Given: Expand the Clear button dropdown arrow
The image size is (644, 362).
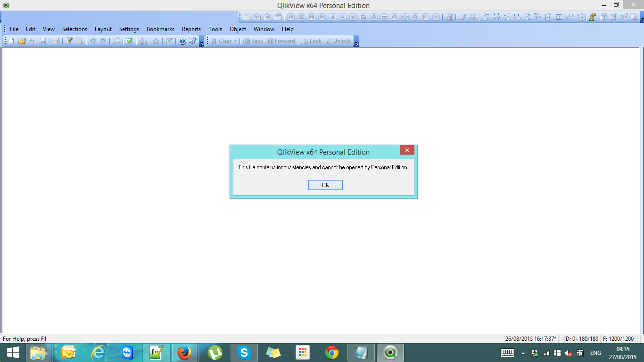Looking at the screenshot, I should (236, 41).
